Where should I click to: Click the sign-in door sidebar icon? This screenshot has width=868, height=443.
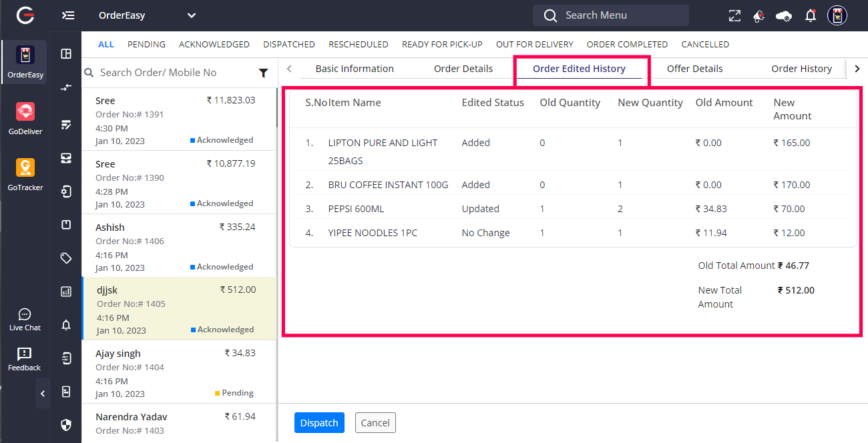tap(66, 192)
